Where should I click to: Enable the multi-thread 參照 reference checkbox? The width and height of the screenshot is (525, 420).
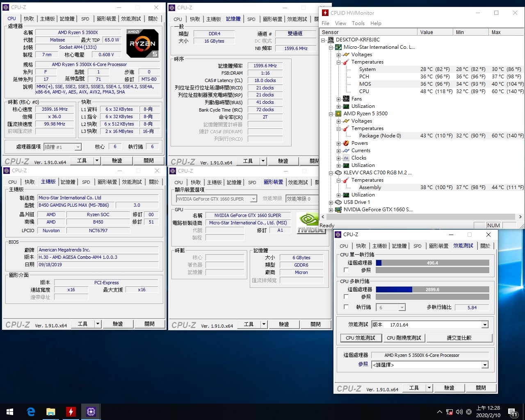pyautogui.click(x=346, y=297)
